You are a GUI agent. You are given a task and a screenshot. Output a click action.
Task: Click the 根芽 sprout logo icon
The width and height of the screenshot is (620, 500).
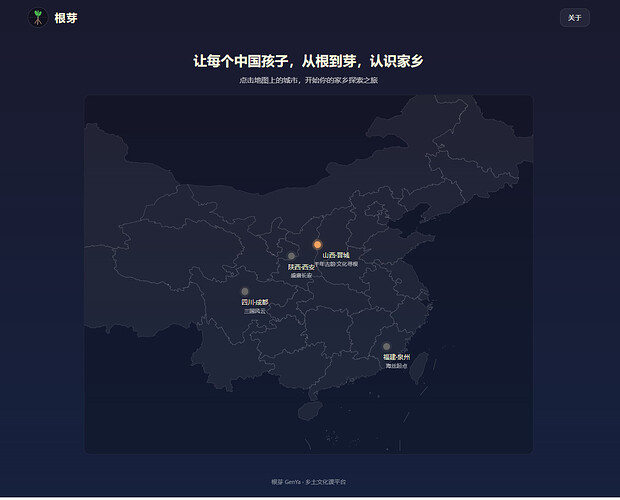tap(38, 18)
